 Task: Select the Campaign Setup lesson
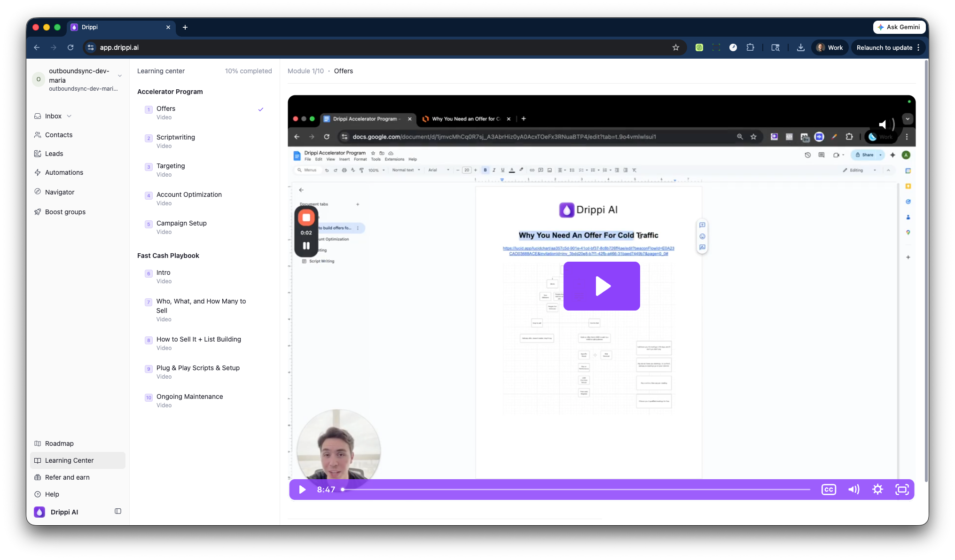181,227
